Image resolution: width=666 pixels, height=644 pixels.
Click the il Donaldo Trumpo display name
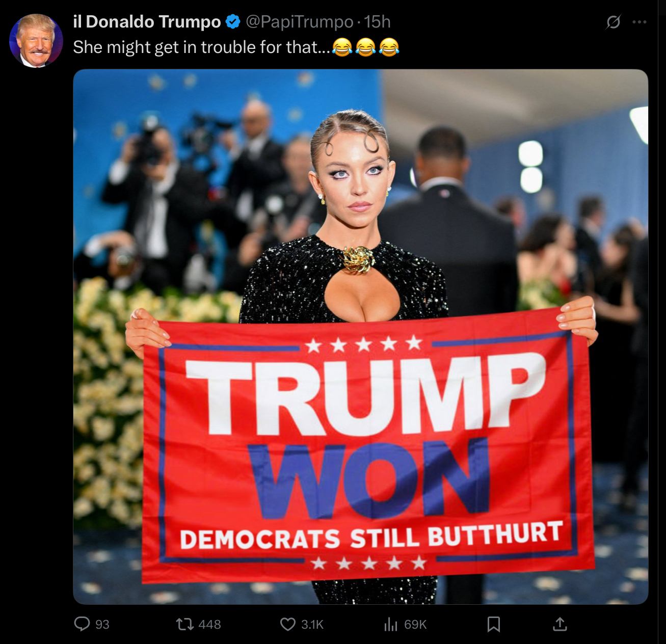(x=147, y=21)
